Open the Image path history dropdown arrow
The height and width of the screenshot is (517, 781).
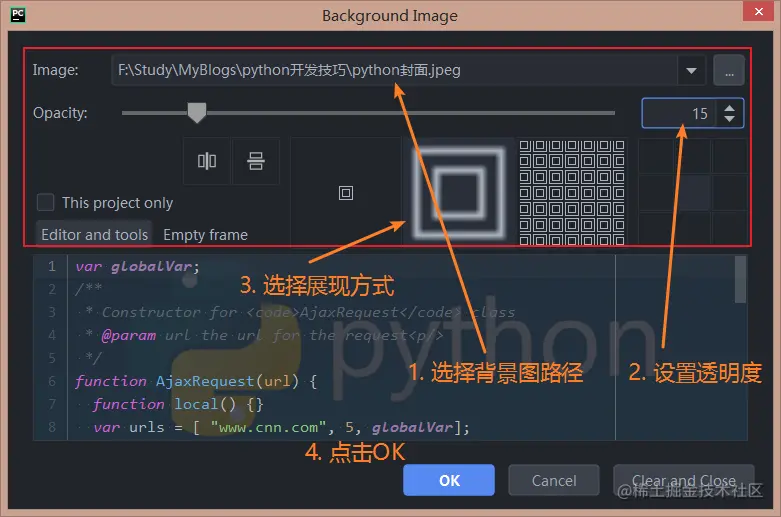click(x=691, y=70)
